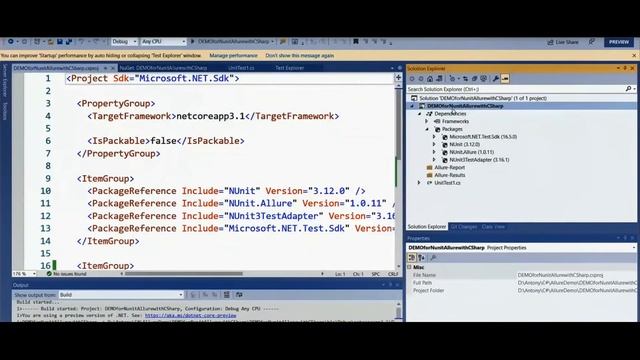Toggle auto-hide pin on Solution Explorer panel
This screenshot has height=360, width=640.
click(x=625, y=69)
